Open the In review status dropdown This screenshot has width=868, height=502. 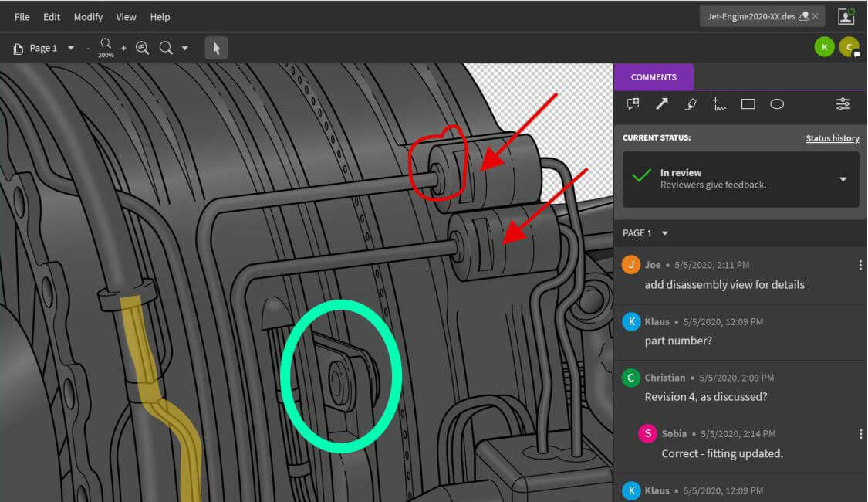[843, 179]
